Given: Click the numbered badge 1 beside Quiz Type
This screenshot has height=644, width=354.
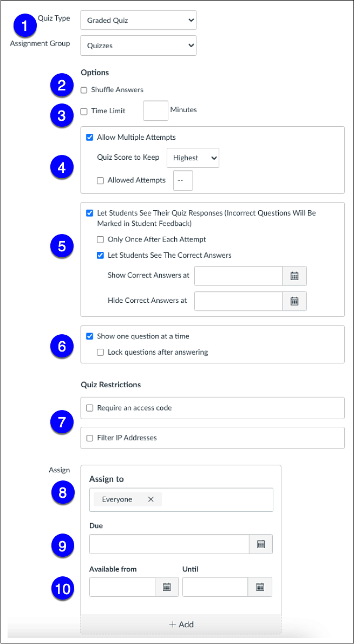Looking at the screenshot, I should pyautogui.click(x=25, y=25).
